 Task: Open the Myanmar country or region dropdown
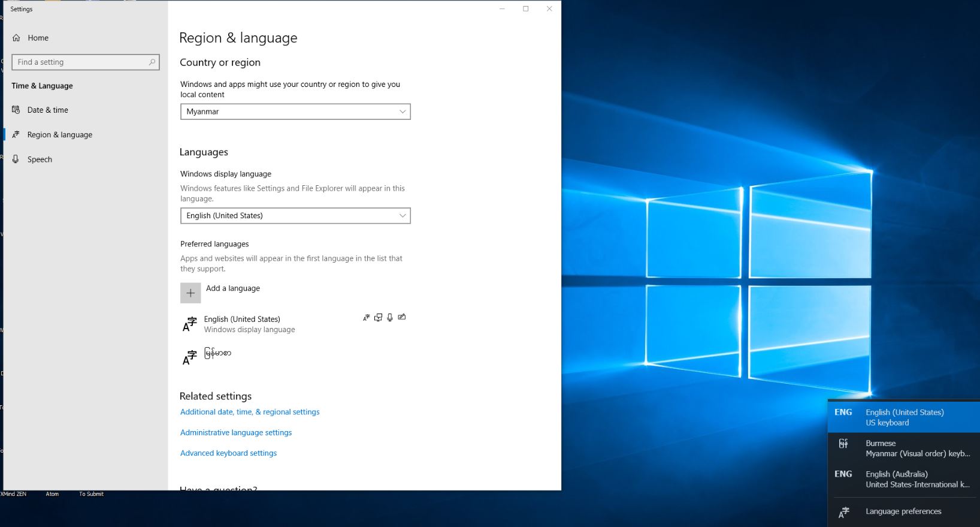(295, 112)
